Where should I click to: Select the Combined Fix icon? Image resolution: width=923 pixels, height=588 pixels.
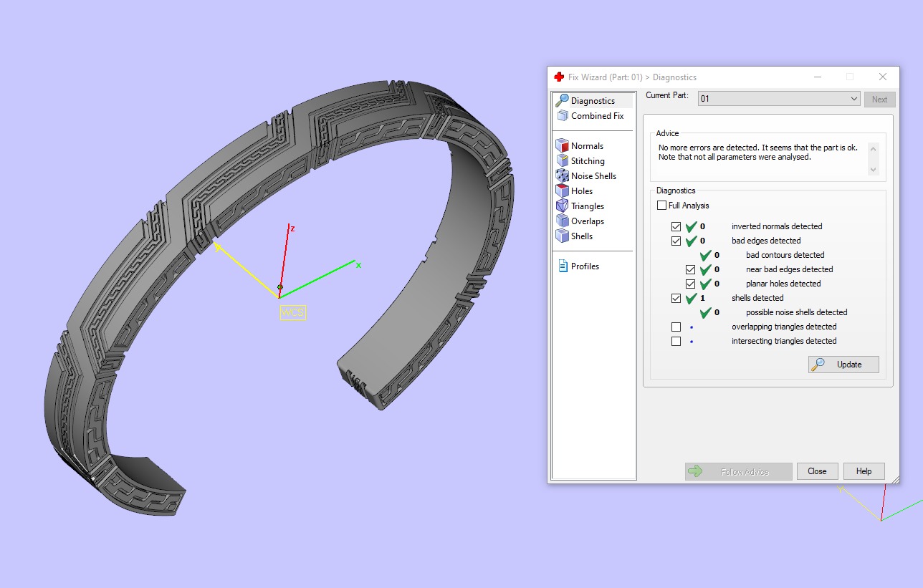562,116
